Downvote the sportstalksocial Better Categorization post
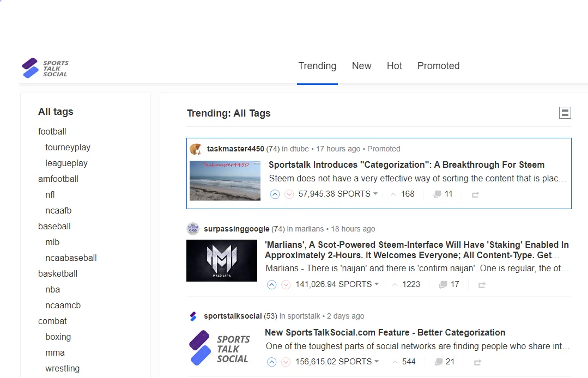Screen dimensions: 588x378 click(286, 362)
